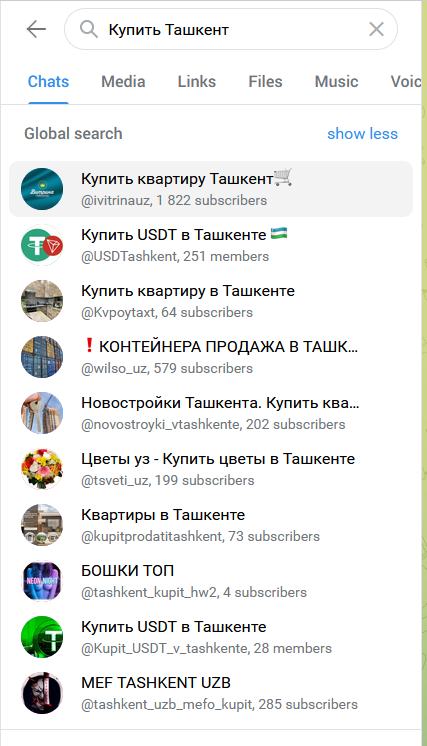Open Купить квартиру в Ташкенте @Kvpoytaxt
The image size is (427, 746).
211,301
